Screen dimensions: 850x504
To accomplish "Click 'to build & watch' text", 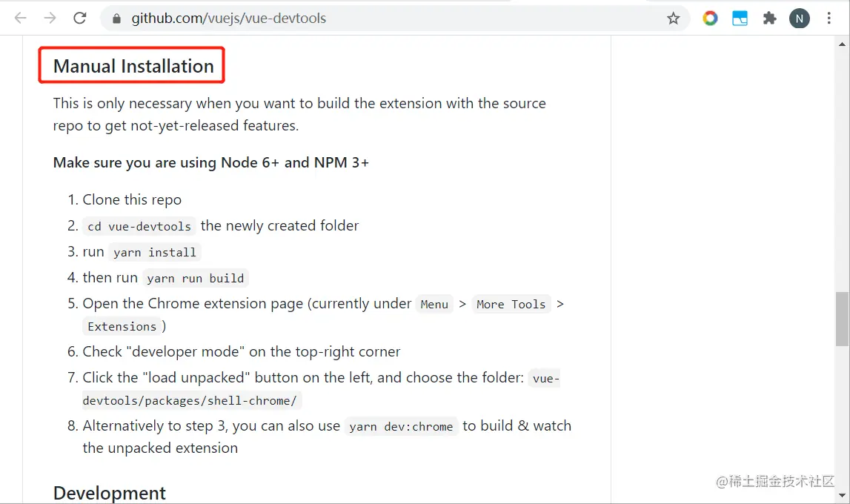I will (x=517, y=426).
